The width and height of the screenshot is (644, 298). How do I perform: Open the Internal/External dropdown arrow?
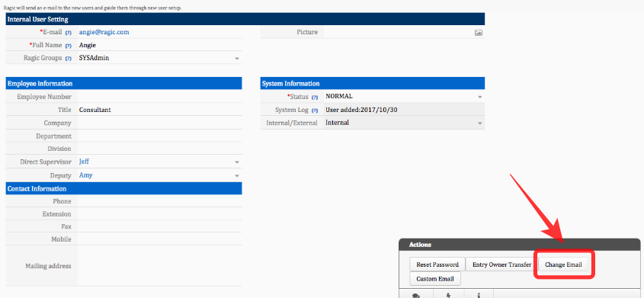click(x=479, y=123)
